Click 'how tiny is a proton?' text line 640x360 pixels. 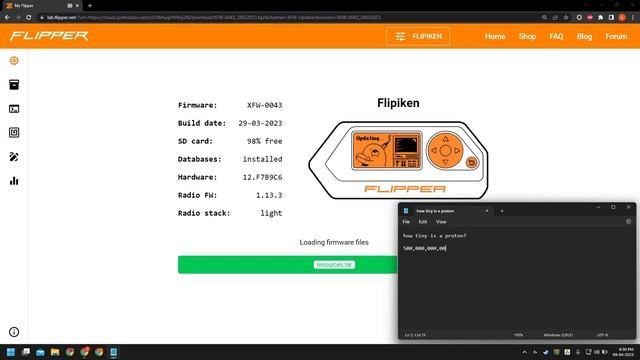point(434,236)
